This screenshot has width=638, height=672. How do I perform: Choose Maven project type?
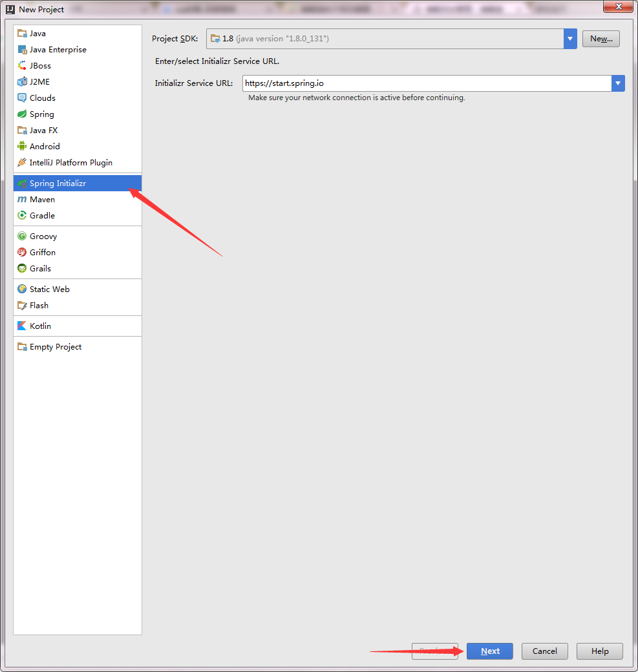coord(78,199)
